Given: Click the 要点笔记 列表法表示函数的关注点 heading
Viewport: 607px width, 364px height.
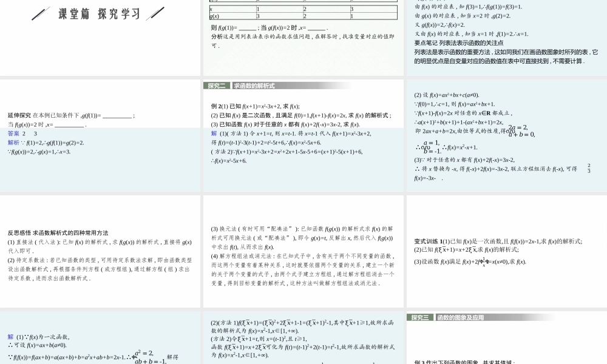Looking at the screenshot, I should point(459,43).
